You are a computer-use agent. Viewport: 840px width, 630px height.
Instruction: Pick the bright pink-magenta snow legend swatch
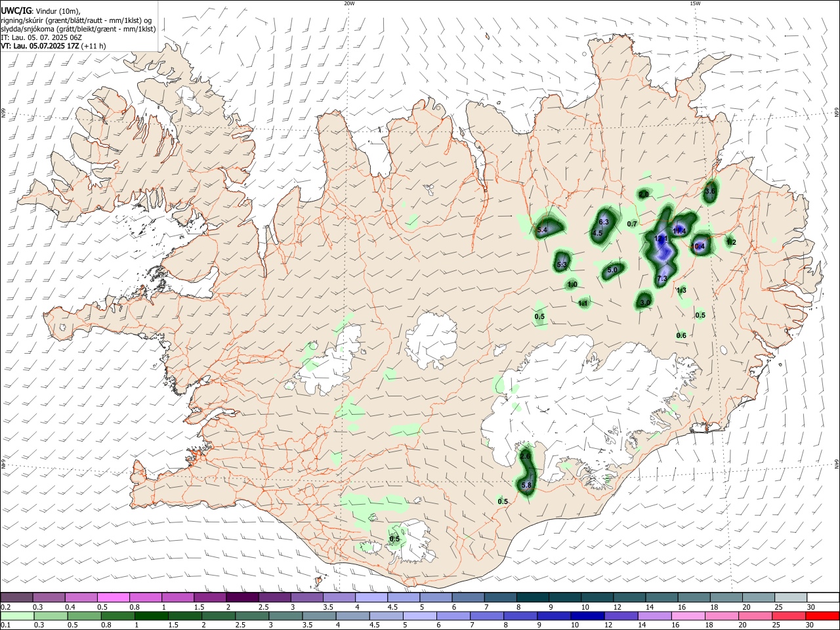coord(113,598)
